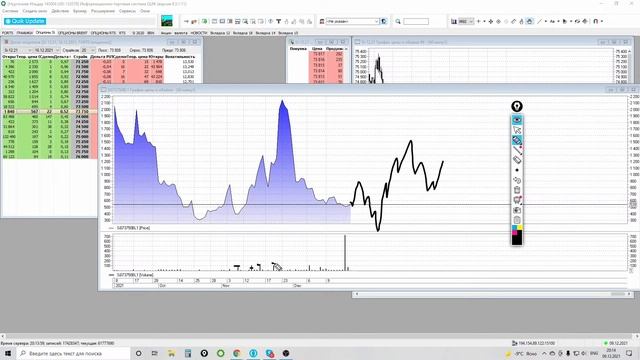Click the magnet snap icon in chart toolbar
The height and width of the screenshot is (360, 640).
596,21
